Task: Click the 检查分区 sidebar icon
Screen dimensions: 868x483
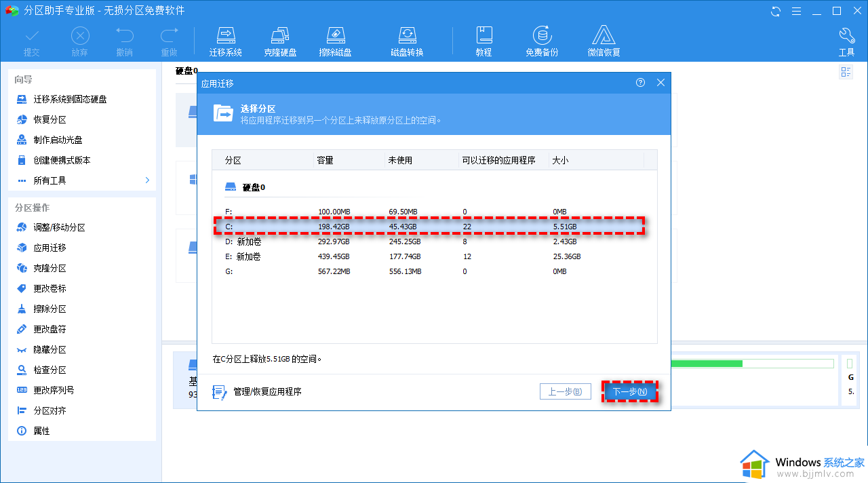Action: 21,370
